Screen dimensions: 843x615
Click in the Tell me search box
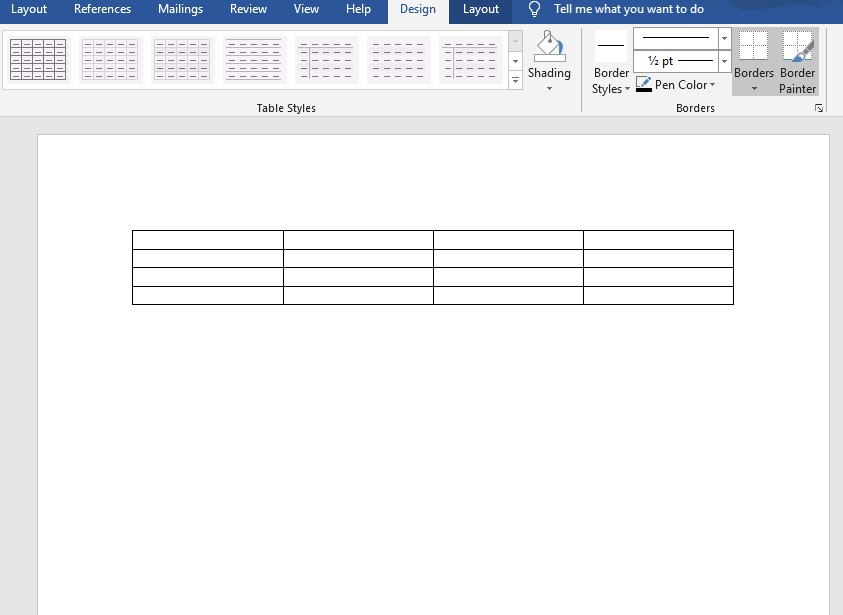click(628, 9)
